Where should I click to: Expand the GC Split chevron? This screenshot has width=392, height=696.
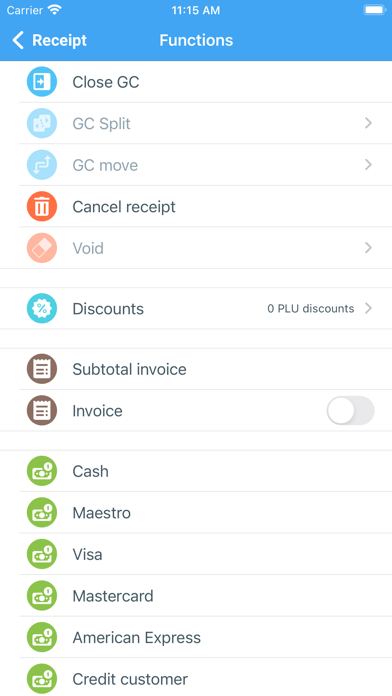pyautogui.click(x=368, y=123)
